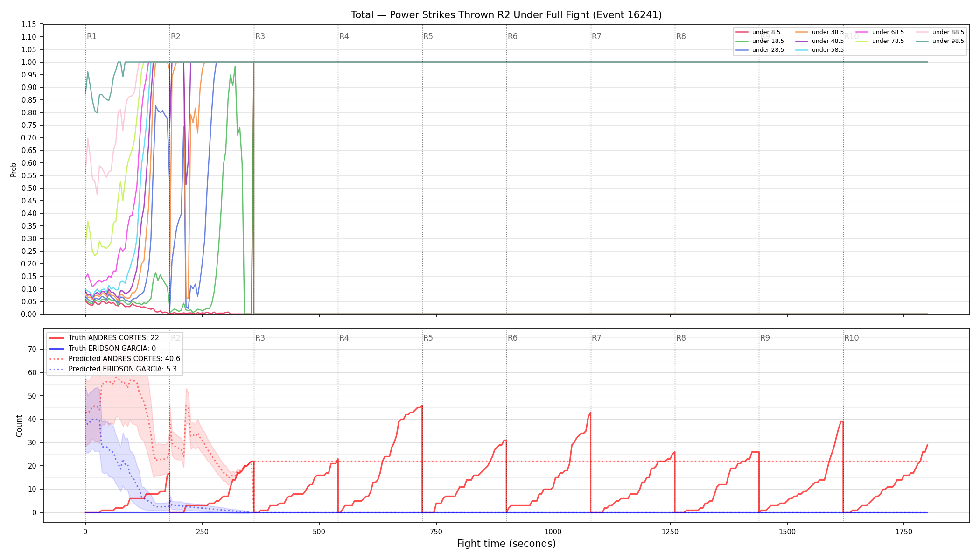
Task: Click the 0.50 tick on the Prob axis
Action: point(29,188)
